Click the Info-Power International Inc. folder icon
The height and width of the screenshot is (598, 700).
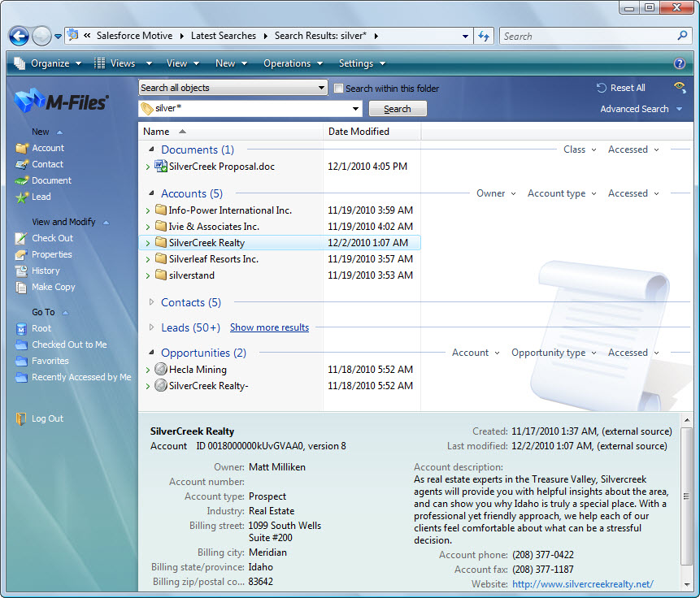coord(161,210)
